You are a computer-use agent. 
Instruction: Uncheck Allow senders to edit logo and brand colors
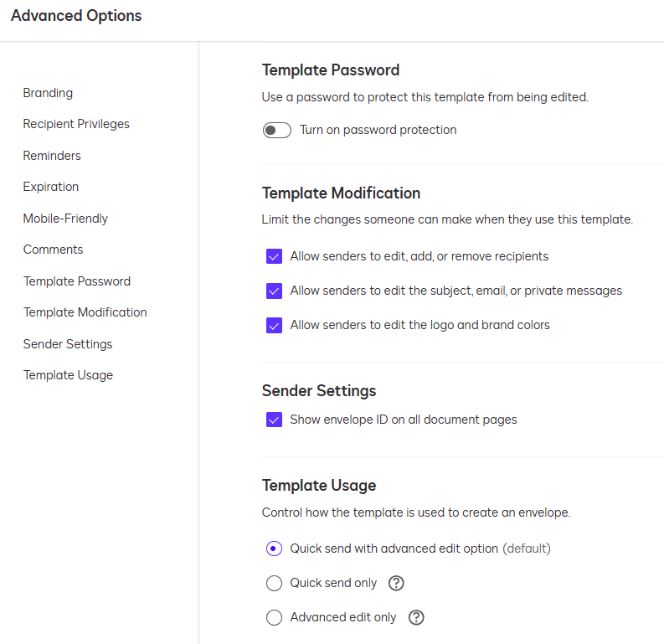click(274, 325)
